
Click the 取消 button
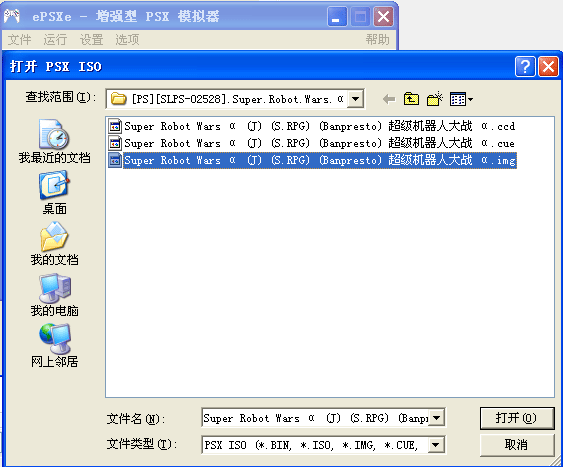pos(517,445)
